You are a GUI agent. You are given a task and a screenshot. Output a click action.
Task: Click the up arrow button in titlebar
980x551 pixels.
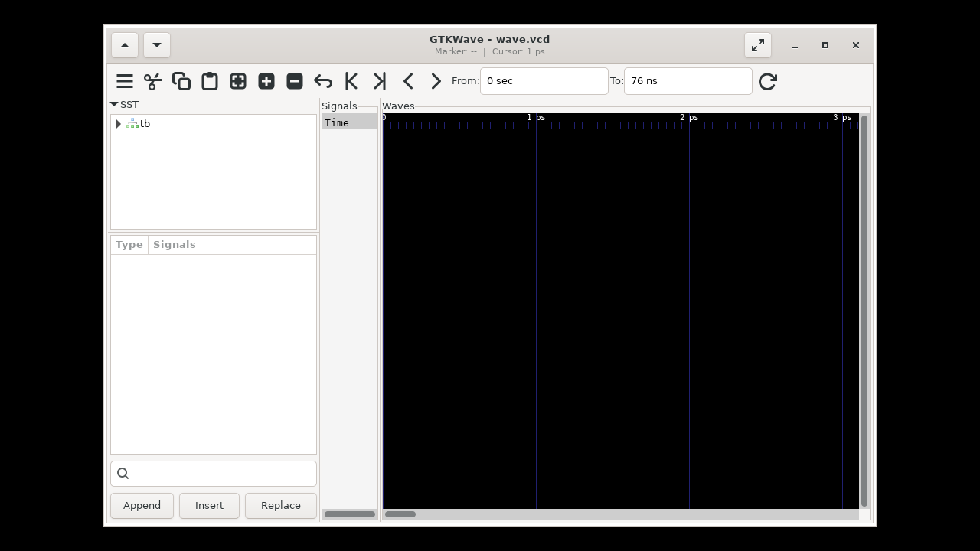(125, 45)
